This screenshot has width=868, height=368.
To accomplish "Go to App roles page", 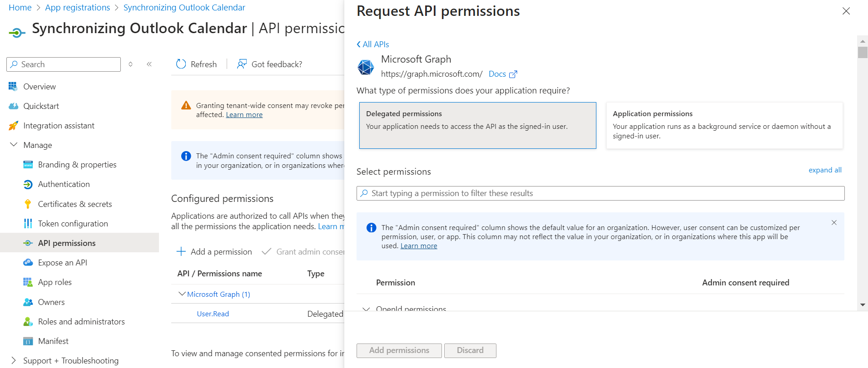I will 55,282.
